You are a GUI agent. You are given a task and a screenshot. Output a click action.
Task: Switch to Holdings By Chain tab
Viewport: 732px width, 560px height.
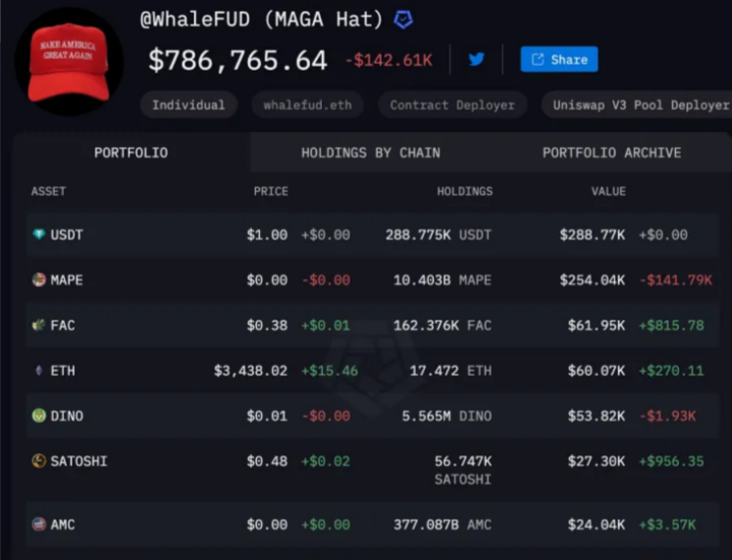pyautogui.click(x=370, y=153)
